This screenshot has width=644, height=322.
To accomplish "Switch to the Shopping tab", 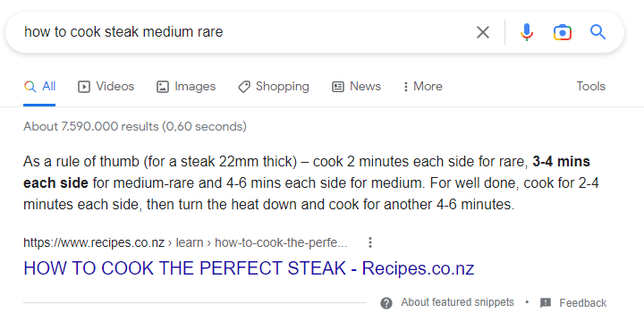I will tap(274, 87).
